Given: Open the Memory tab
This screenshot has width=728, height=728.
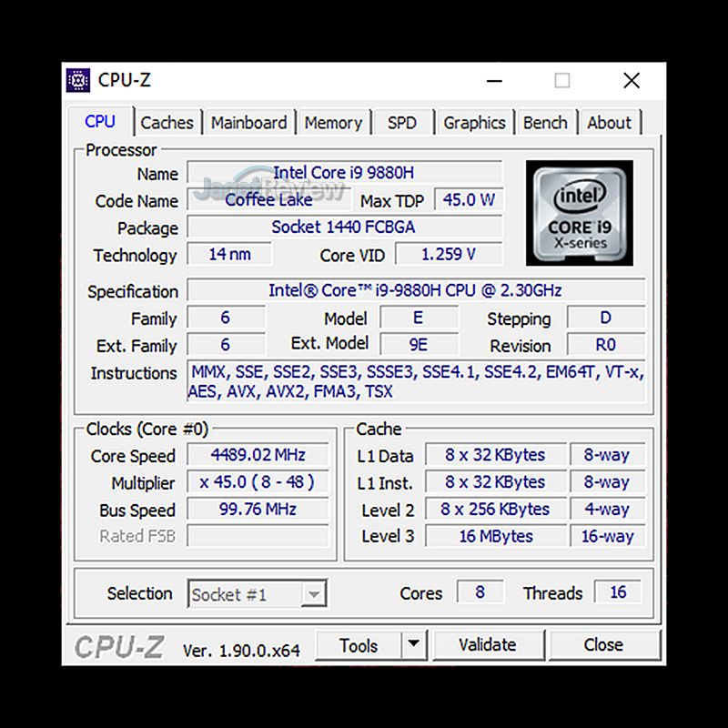Looking at the screenshot, I should (x=333, y=123).
